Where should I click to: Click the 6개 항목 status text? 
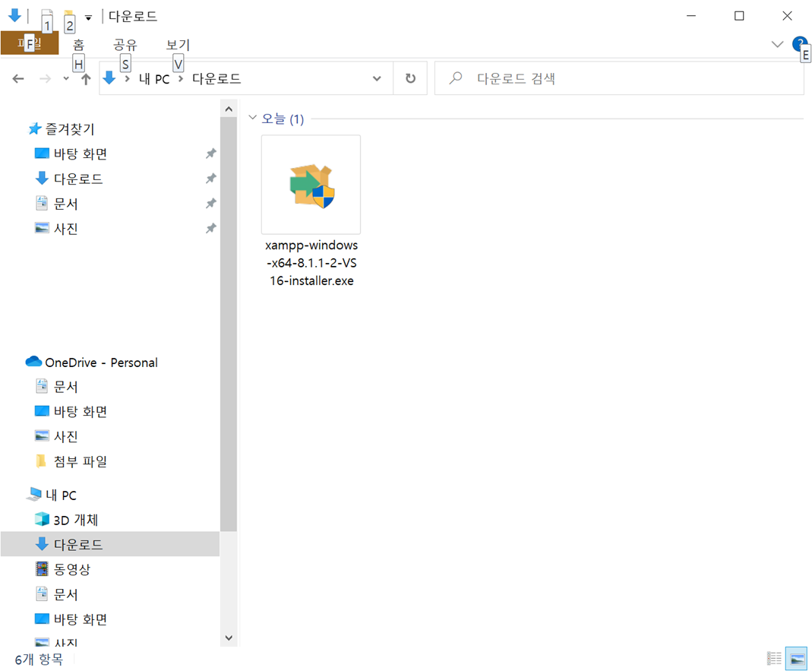39,659
